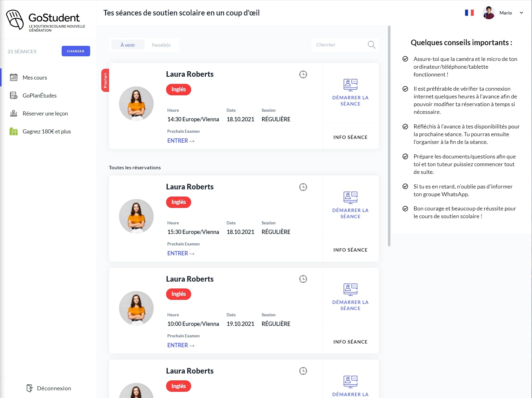Viewport: 532px width, 398px height.
Task: Click Laura Roberts photo on the 15:30 card
Action: (136, 216)
